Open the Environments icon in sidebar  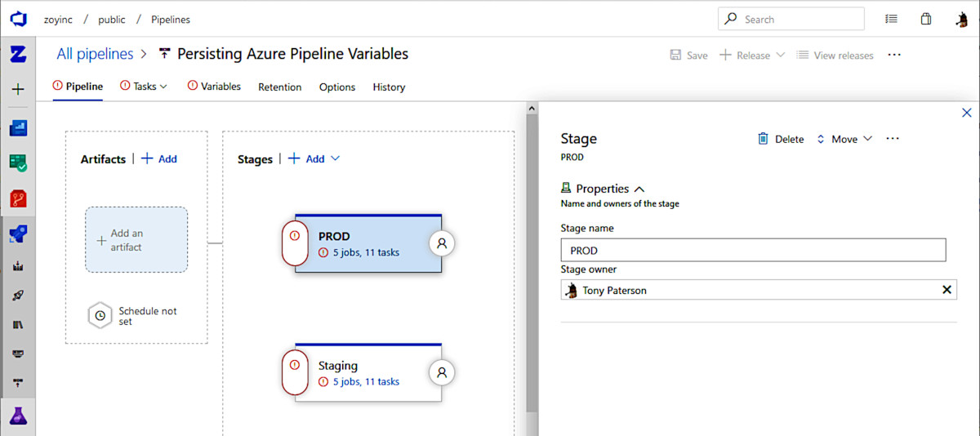[x=18, y=266]
